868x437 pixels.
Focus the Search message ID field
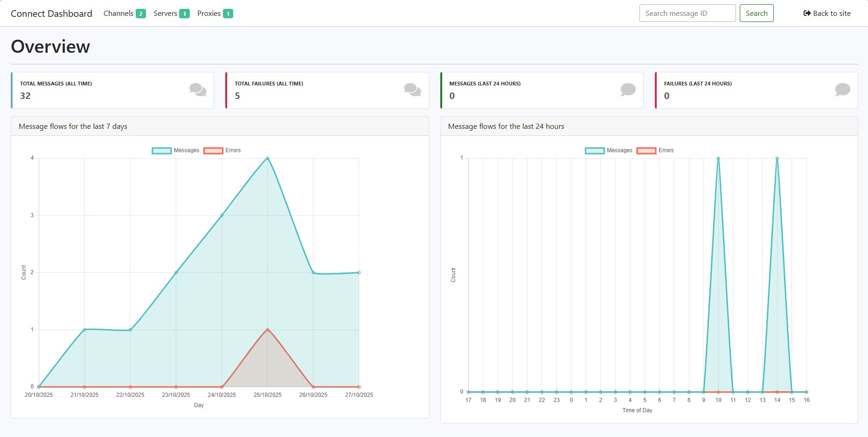click(687, 13)
